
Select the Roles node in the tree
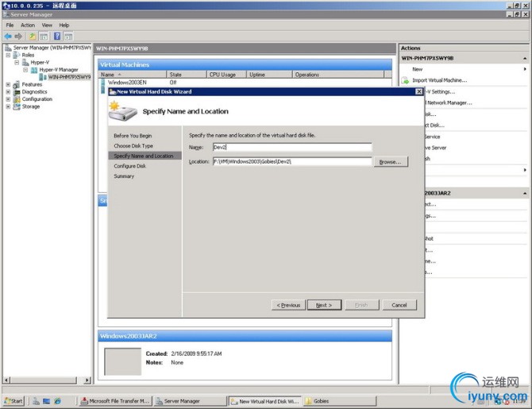click(x=28, y=55)
